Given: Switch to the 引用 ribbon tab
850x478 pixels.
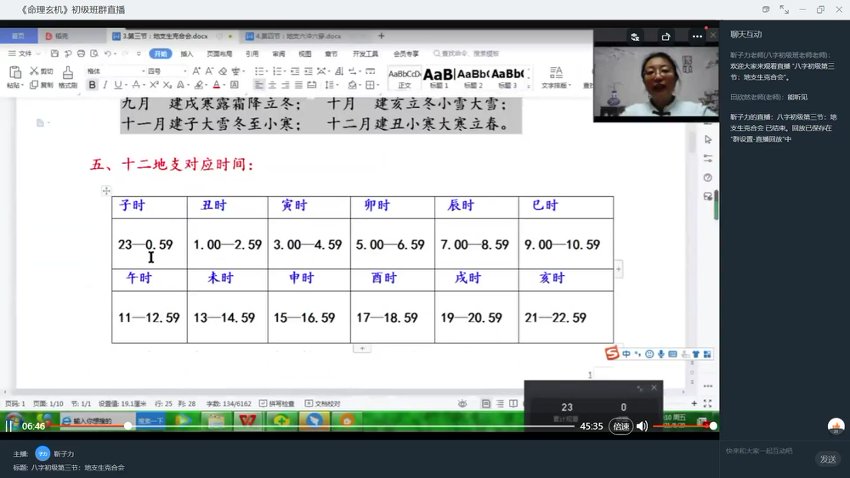Looking at the screenshot, I should pyautogui.click(x=252, y=53).
